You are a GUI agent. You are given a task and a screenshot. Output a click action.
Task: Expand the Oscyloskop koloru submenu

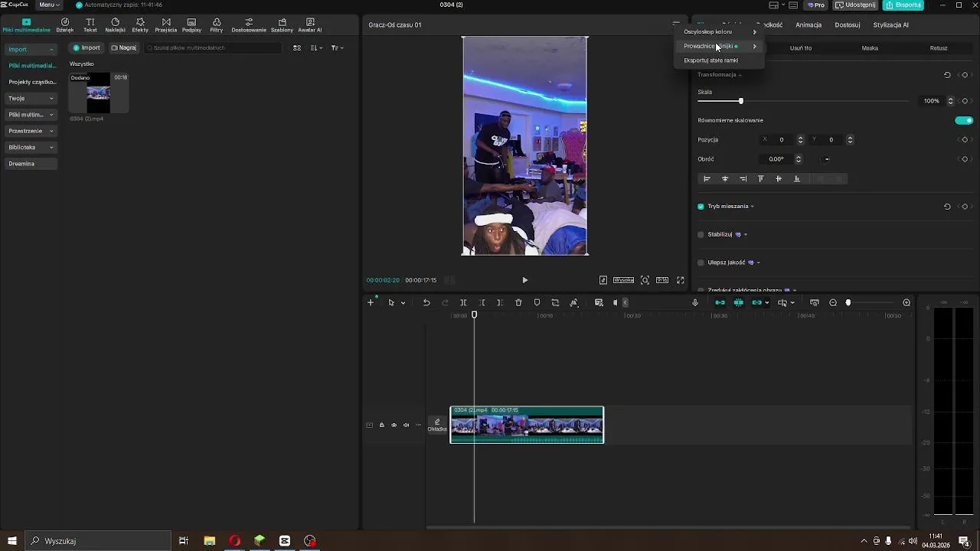point(720,32)
